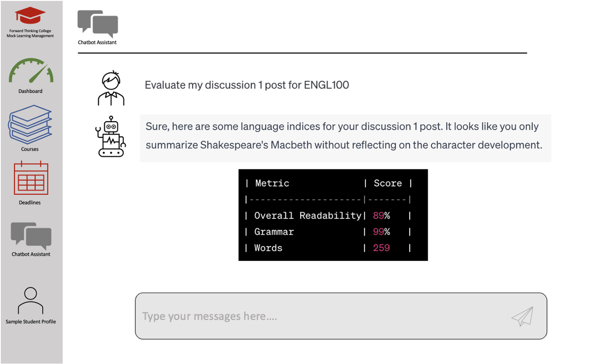Image resolution: width=591 pixels, height=364 pixels.
Task: Click the Chatbot Assistant header chat bubbles
Action: coord(98,24)
